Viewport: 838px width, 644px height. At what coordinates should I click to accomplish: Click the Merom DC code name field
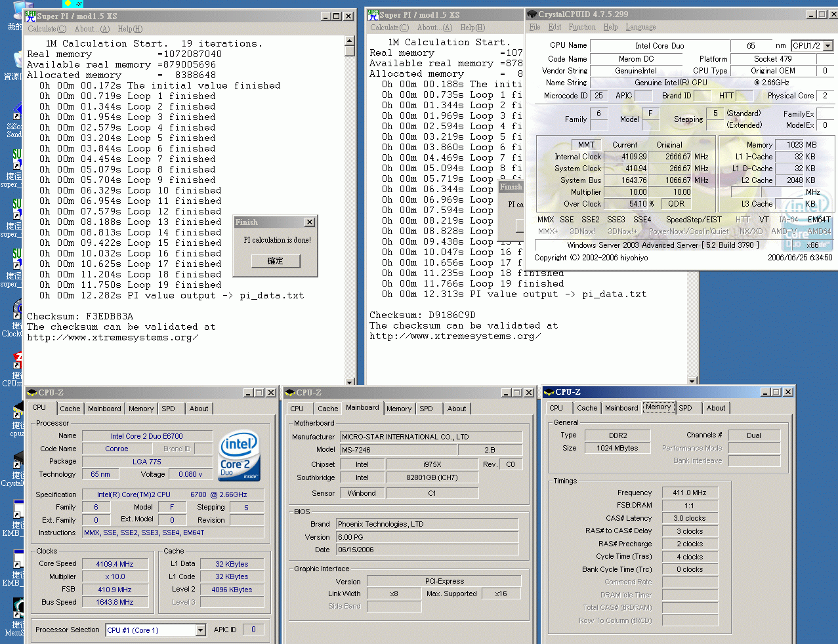(637, 59)
